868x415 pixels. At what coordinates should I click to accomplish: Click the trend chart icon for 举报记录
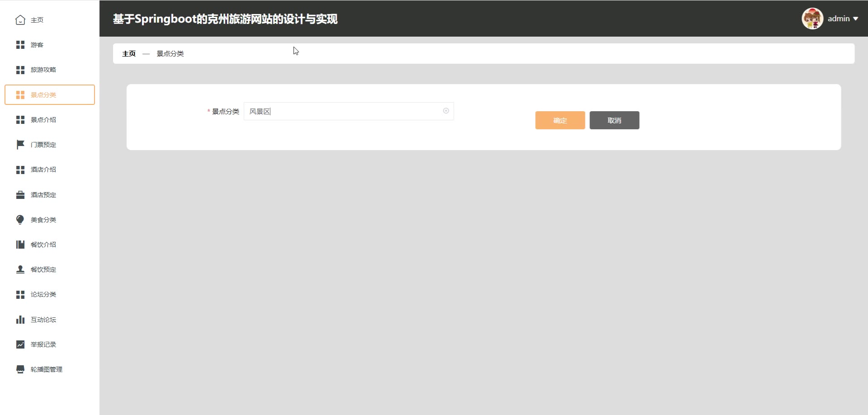[20, 344]
